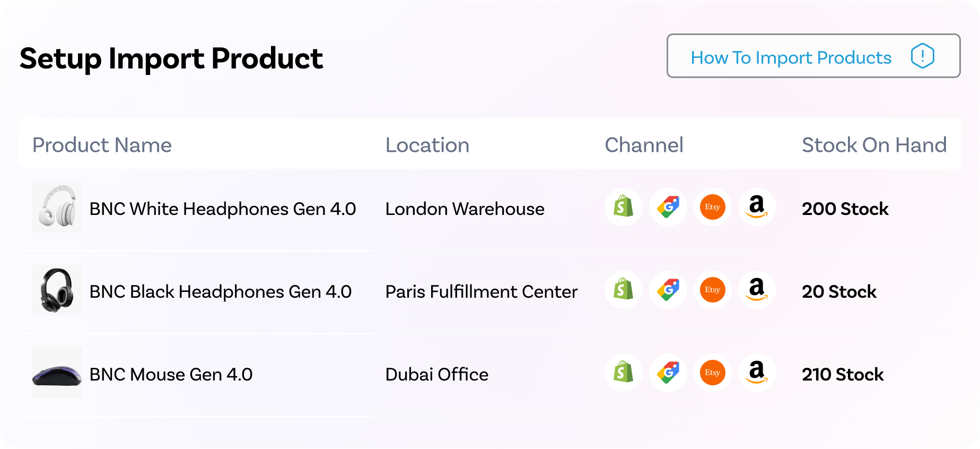Viewport: 980px width, 449px height.
Task: Click Amazon icon in Paris Fulfillment row
Action: coord(757,290)
